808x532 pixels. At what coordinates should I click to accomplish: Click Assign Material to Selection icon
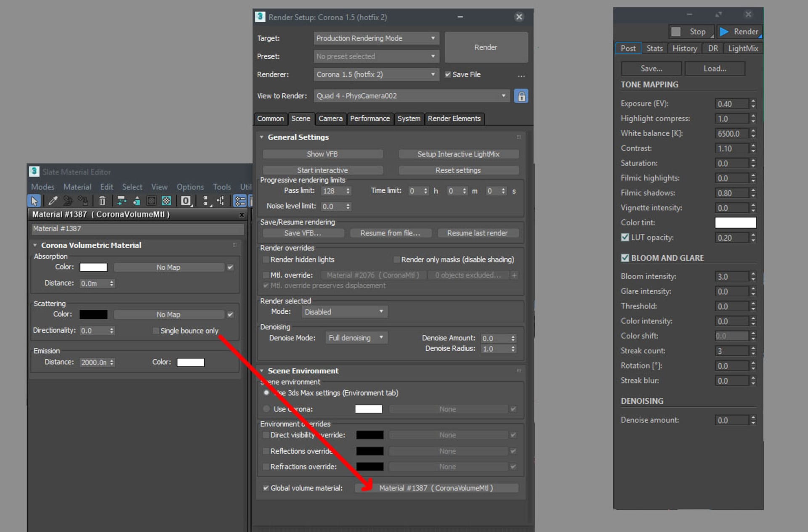(83, 201)
